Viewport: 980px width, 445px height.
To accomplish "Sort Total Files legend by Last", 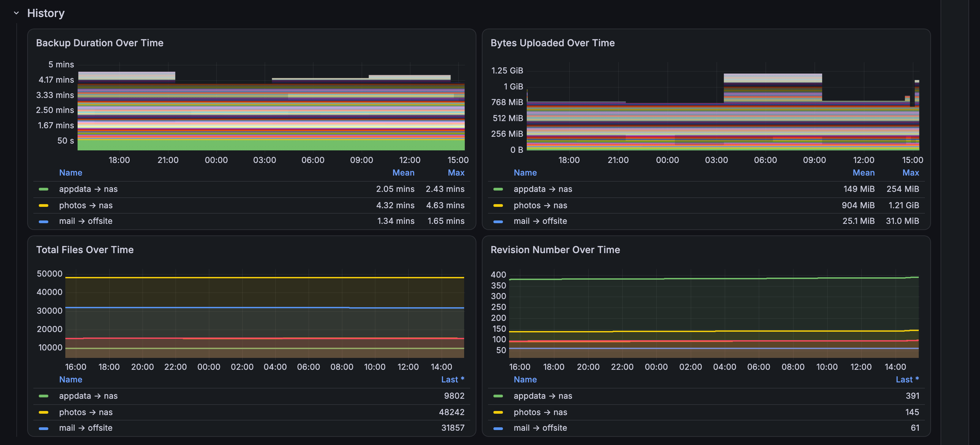I will pyautogui.click(x=453, y=379).
